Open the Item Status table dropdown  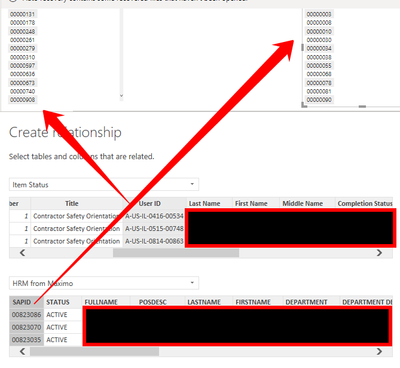point(104,184)
